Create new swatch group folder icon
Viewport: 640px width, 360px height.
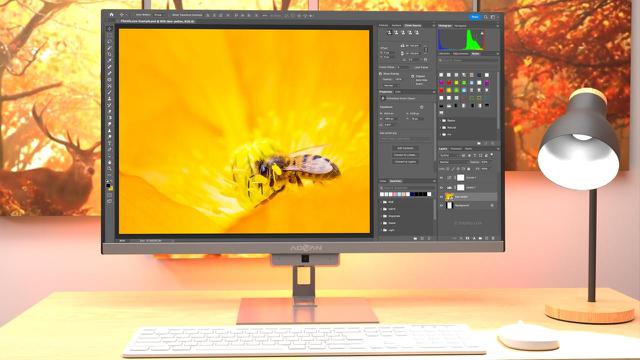point(415,238)
